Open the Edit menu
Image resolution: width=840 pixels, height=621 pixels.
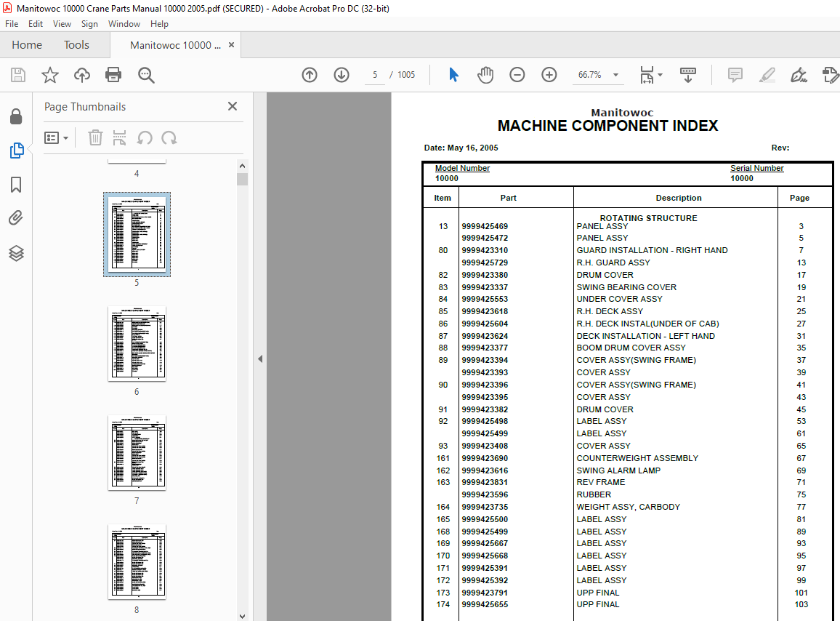[36, 23]
